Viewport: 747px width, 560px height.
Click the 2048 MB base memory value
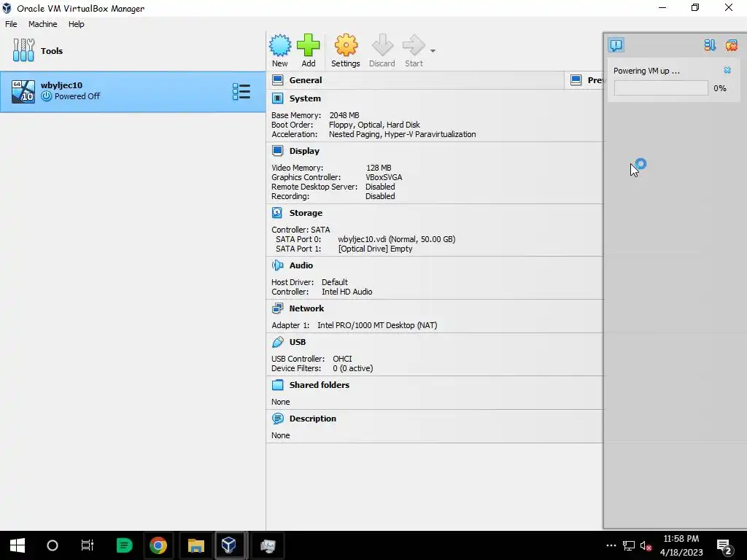coord(344,115)
